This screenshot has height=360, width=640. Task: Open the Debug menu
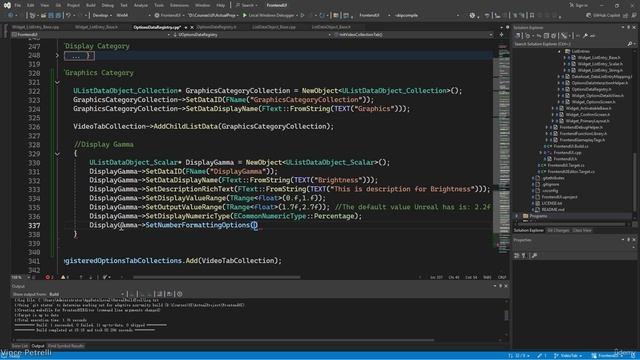pyautogui.click(x=108, y=5)
